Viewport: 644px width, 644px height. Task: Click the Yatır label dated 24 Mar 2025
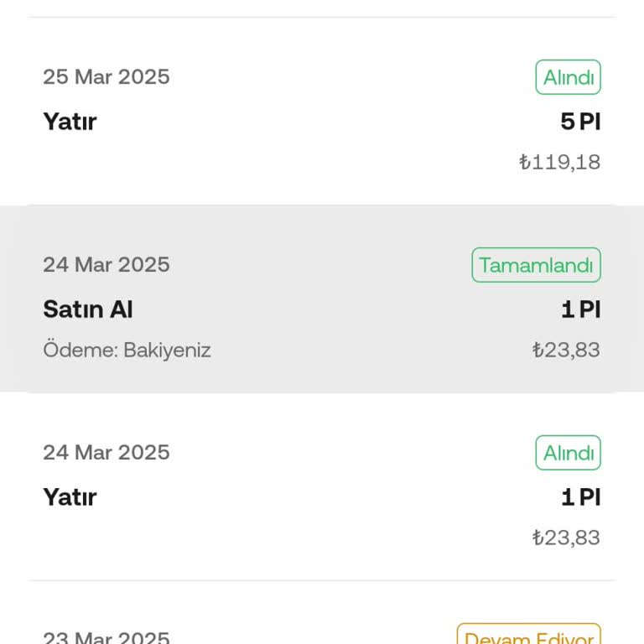70,497
